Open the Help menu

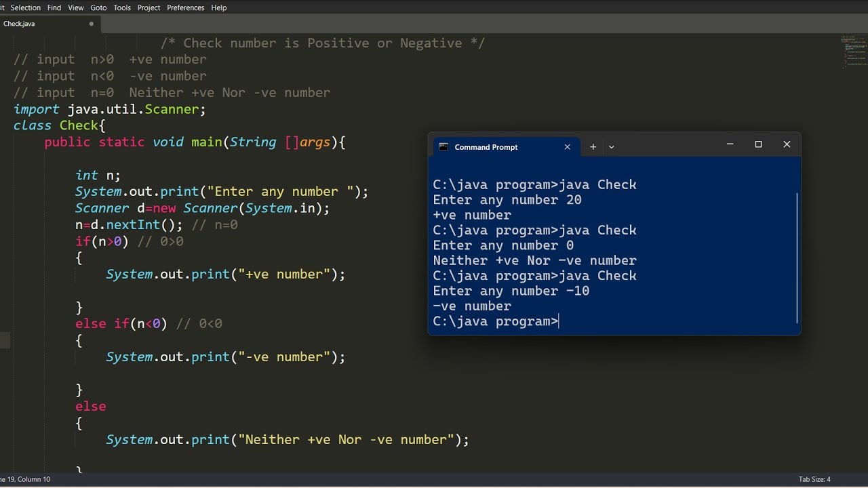pyautogui.click(x=218, y=7)
